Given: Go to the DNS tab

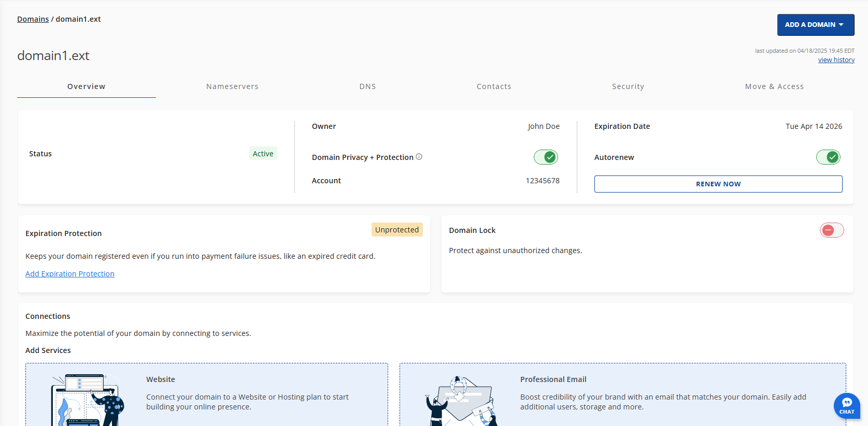Looking at the screenshot, I should (367, 86).
